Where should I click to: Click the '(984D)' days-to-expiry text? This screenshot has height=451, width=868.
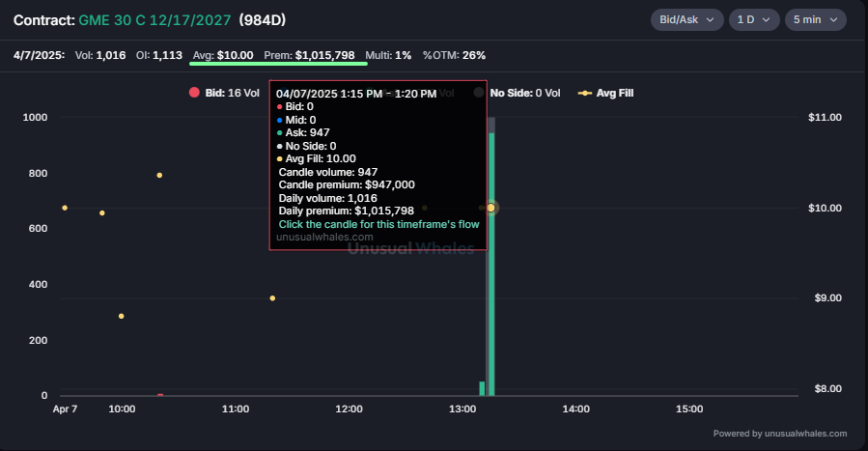tap(263, 20)
